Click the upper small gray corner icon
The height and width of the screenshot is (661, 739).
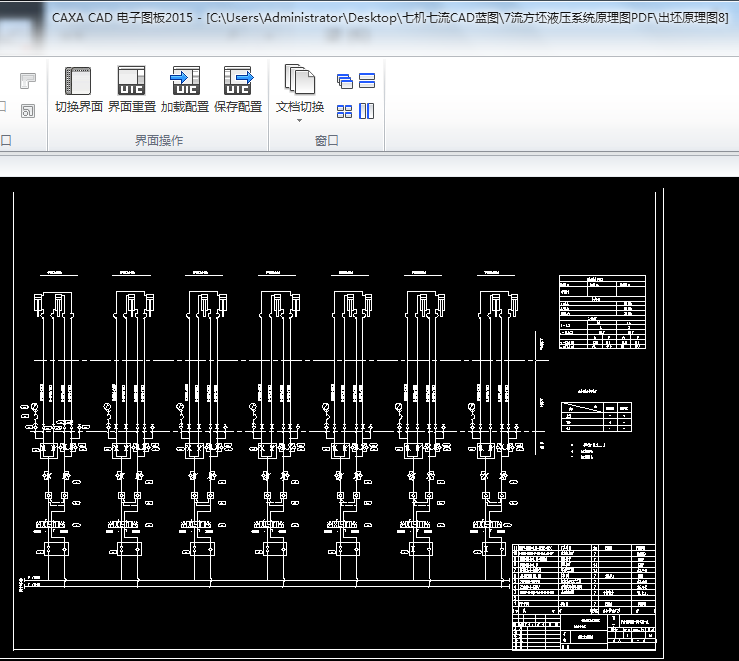coord(28,79)
